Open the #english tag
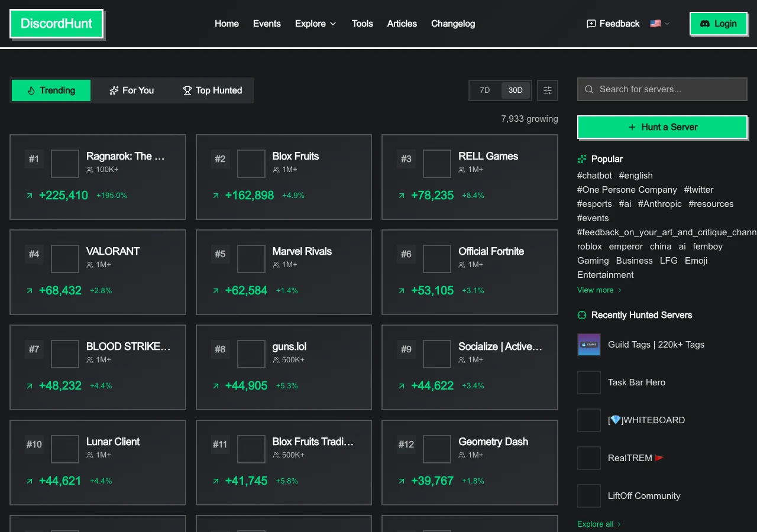The width and height of the screenshot is (757, 532). click(636, 176)
